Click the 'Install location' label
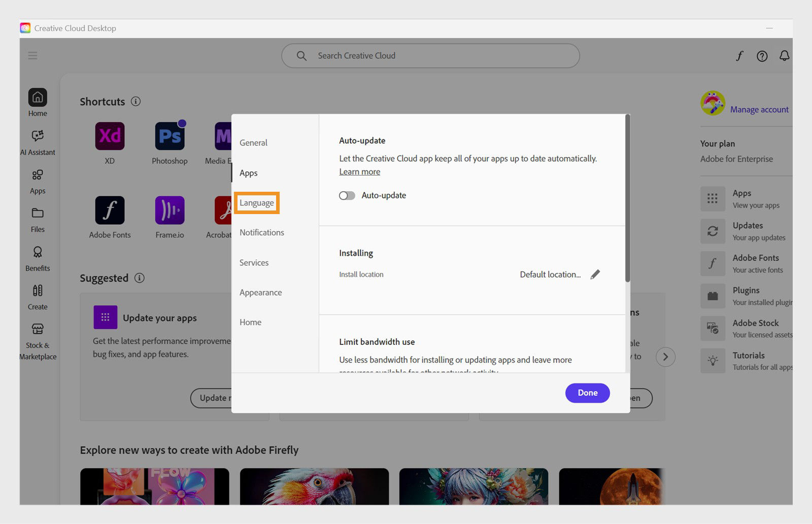Image resolution: width=812 pixels, height=524 pixels. pyautogui.click(x=361, y=274)
